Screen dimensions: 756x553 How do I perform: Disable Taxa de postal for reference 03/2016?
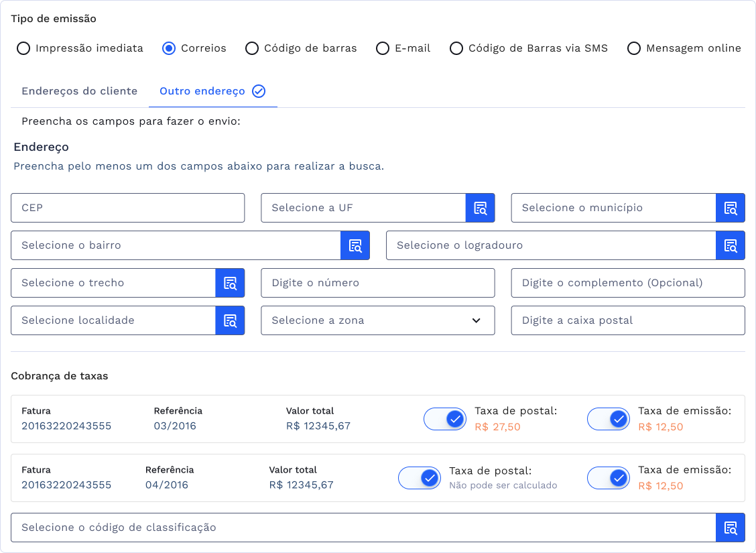(445, 419)
